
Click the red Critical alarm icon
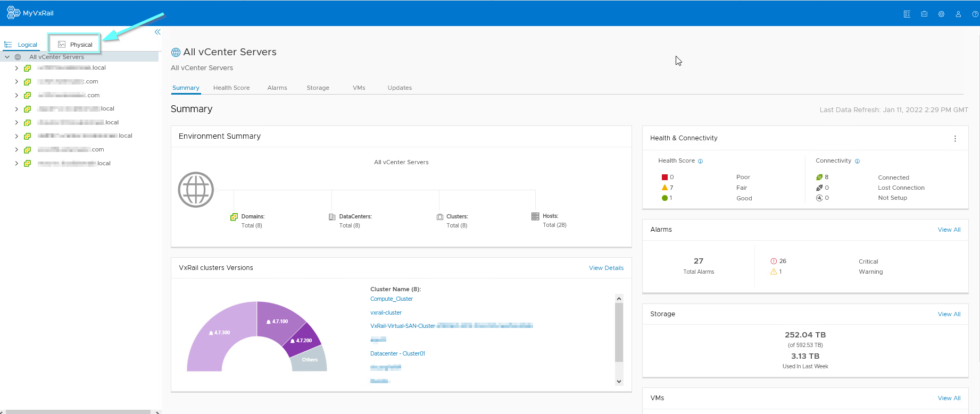point(774,261)
